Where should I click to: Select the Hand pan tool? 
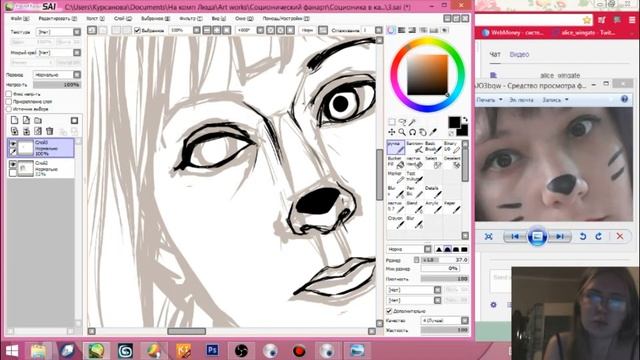(x=423, y=132)
